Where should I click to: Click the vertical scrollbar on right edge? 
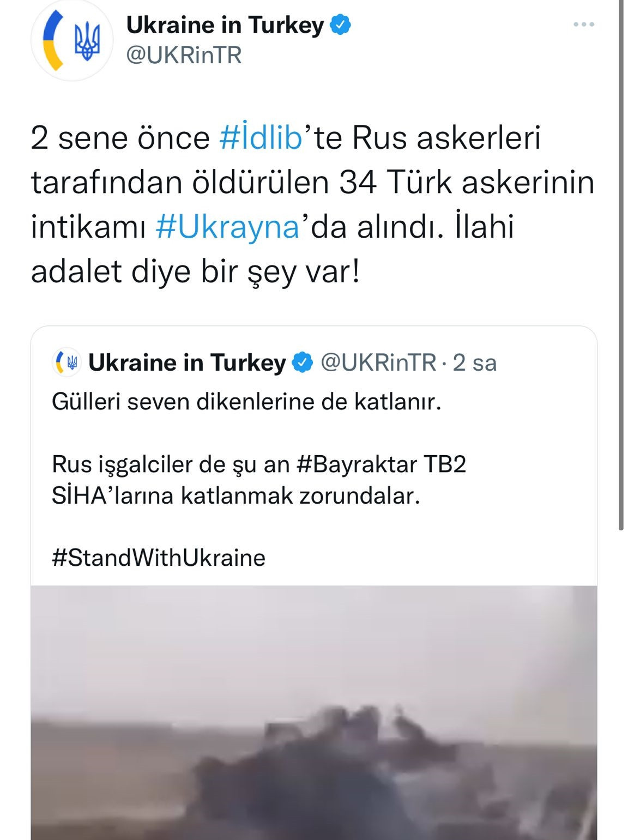tap(621, 264)
